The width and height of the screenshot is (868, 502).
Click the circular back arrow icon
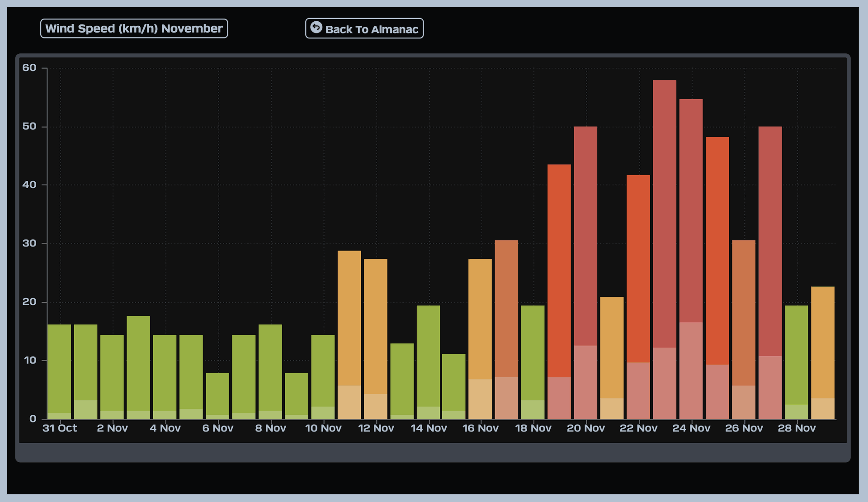(x=316, y=27)
